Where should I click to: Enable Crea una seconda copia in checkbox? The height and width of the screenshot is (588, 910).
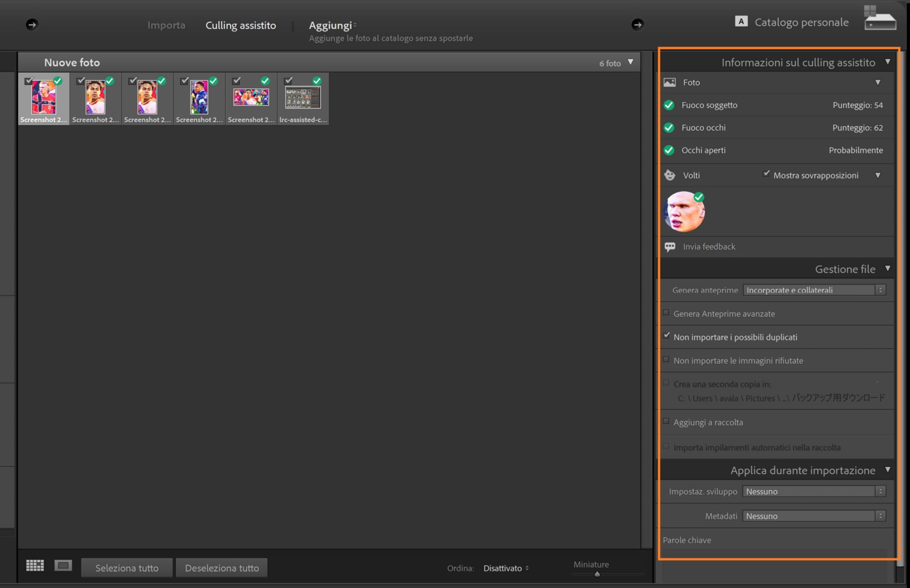[x=666, y=383]
